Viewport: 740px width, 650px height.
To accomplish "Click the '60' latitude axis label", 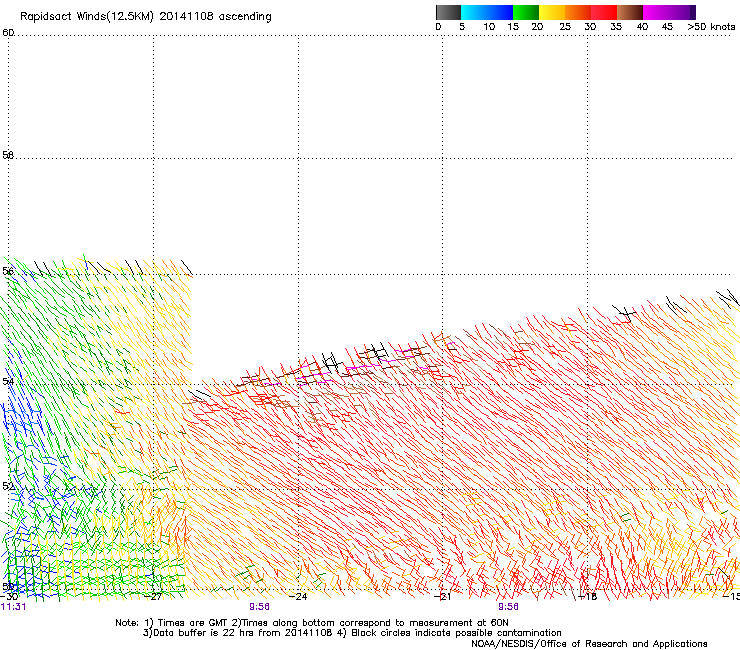I will [8, 33].
